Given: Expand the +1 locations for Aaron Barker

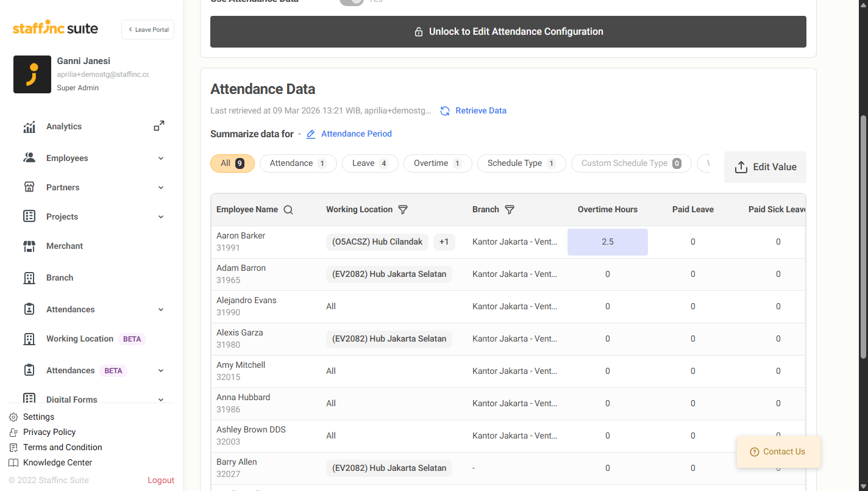Looking at the screenshot, I should 444,242.
